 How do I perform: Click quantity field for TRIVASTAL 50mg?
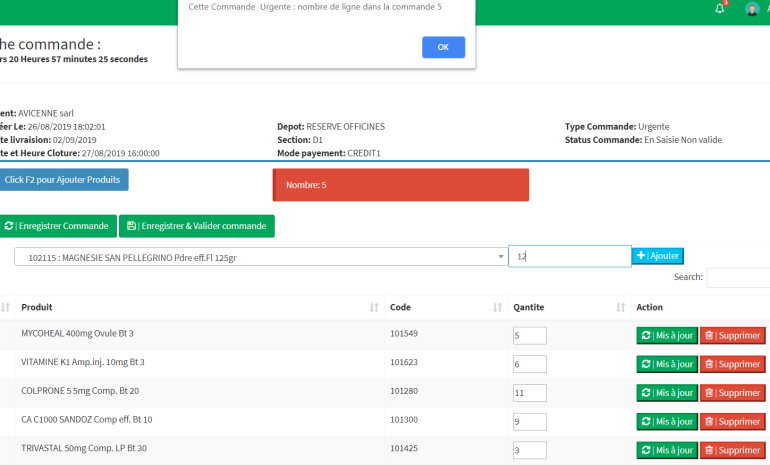click(529, 450)
